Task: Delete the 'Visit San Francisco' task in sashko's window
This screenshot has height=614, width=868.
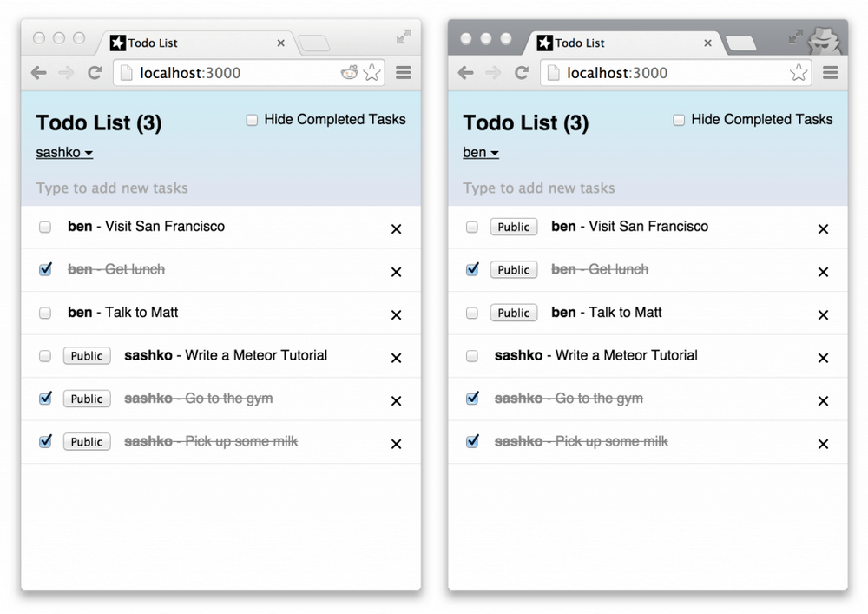Action: (x=396, y=228)
